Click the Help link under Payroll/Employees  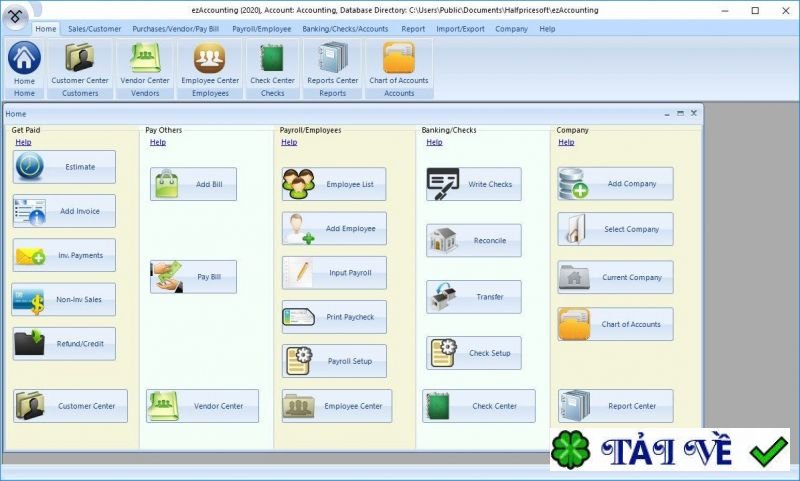point(289,142)
